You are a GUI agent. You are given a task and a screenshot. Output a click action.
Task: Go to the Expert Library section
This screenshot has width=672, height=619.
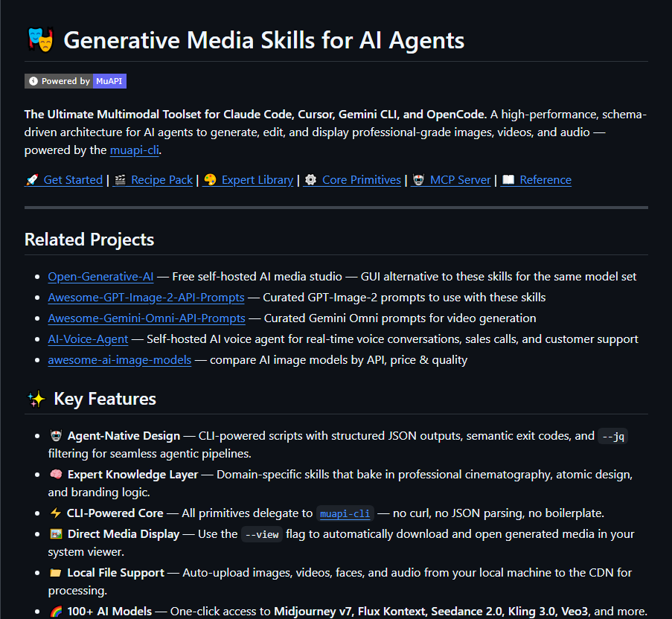[x=257, y=180]
